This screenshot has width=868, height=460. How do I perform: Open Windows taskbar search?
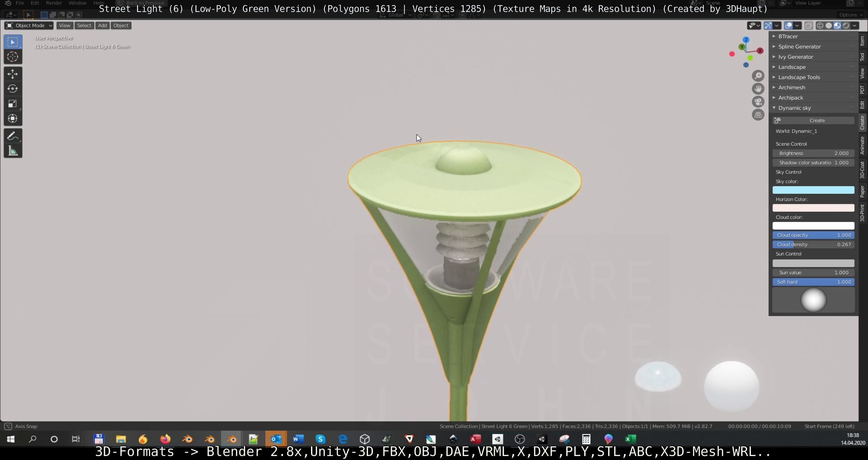pyautogui.click(x=32, y=439)
